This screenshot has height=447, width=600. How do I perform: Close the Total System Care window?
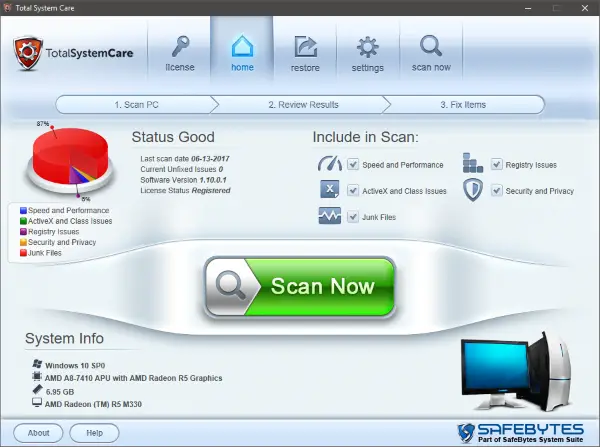(x=585, y=8)
